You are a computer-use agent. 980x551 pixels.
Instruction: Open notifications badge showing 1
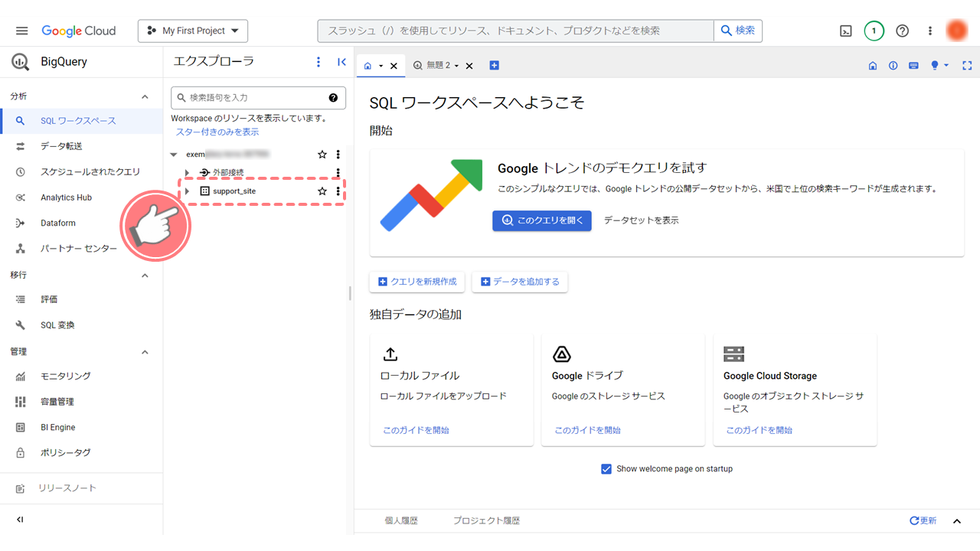pyautogui.click(x=874, y=31)
